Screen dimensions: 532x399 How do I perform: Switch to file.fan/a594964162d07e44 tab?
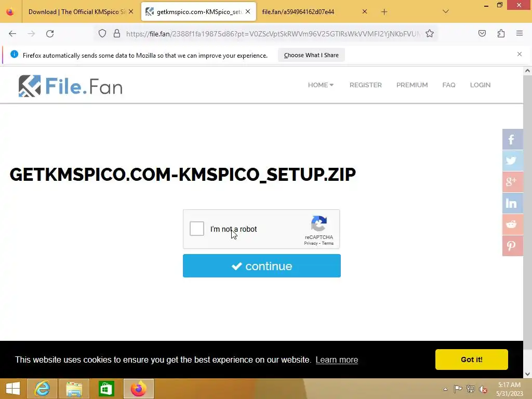[298, 12]
